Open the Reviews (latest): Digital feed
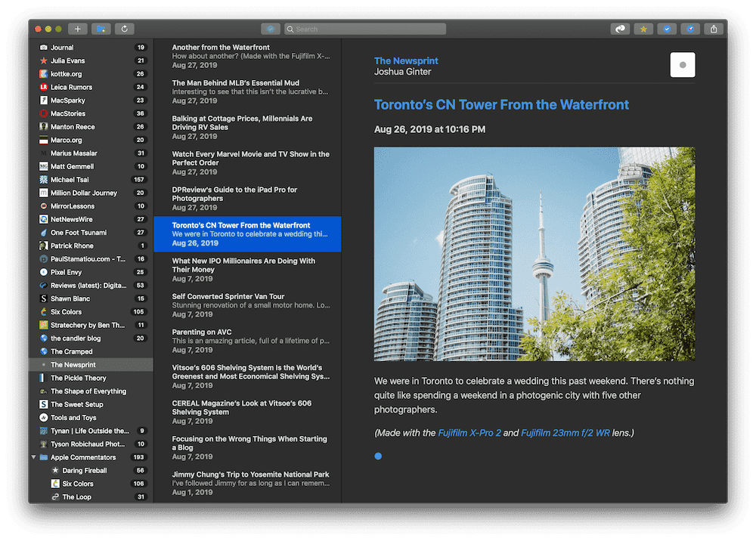Screen dimensions: 756x541 click(x=91, y=285)
